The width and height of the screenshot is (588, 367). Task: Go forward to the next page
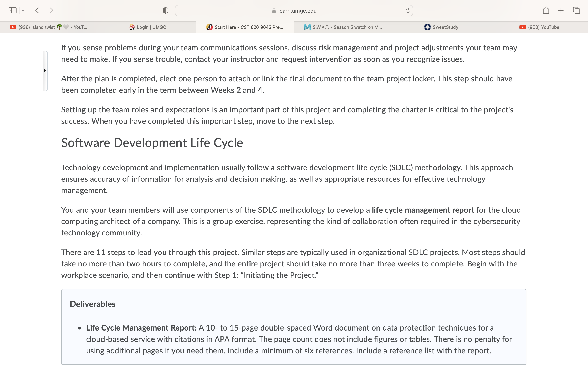(51, 10)
